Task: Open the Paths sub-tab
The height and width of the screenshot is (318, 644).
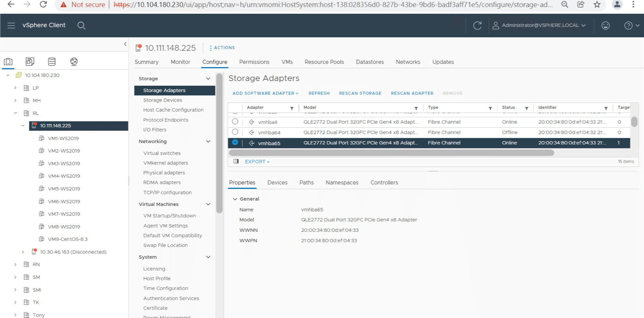Action: pos(307,182)
